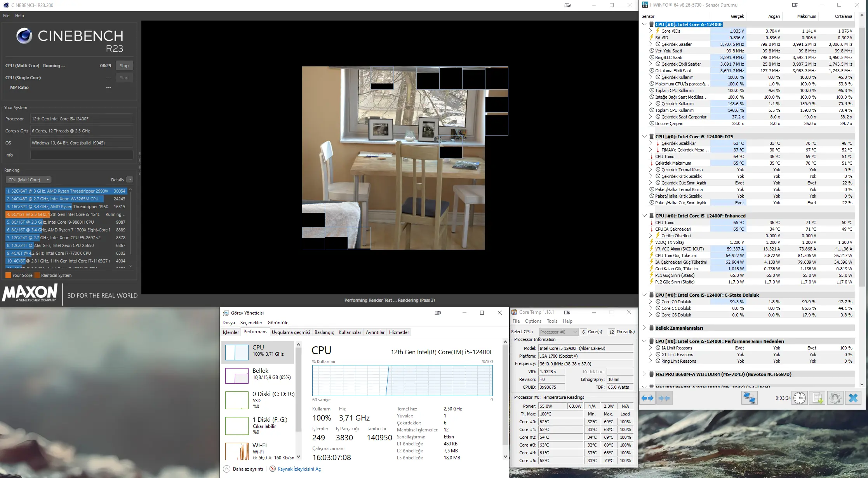Image resolution: width=868 pixels, height=478 pixels.
Task: Click Start button next to CPU (Single Core)
Action: pos(124,78)
